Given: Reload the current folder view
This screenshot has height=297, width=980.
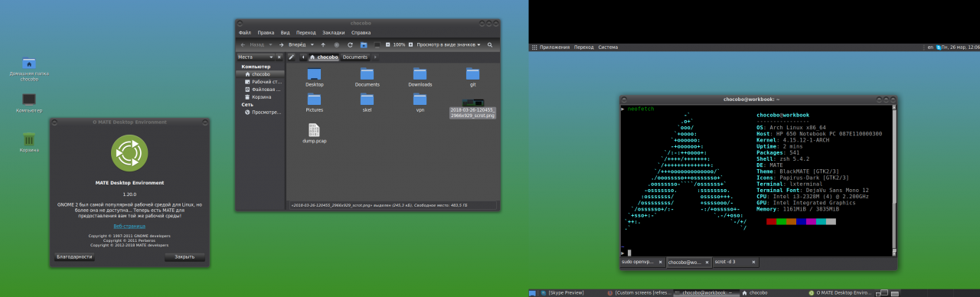Looking at the screenshot, I should click(x=350, y=44).
